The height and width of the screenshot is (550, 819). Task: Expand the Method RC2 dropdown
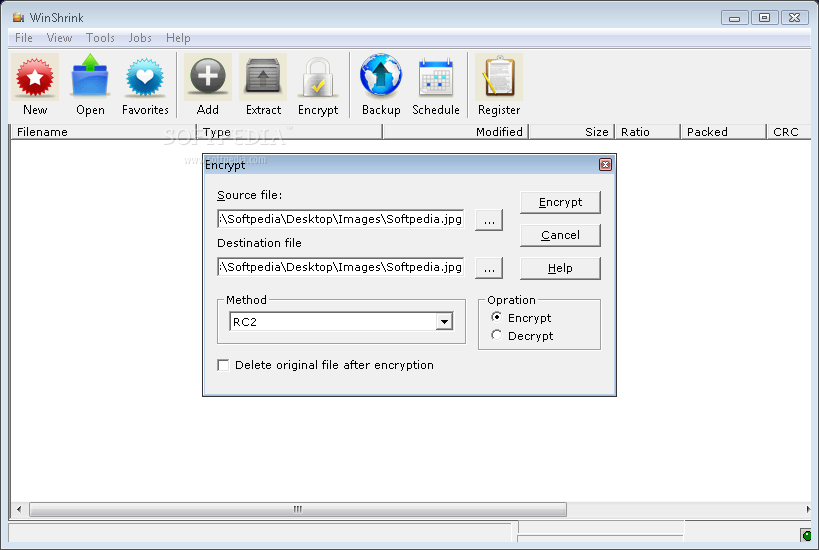[x=444, y=322]
